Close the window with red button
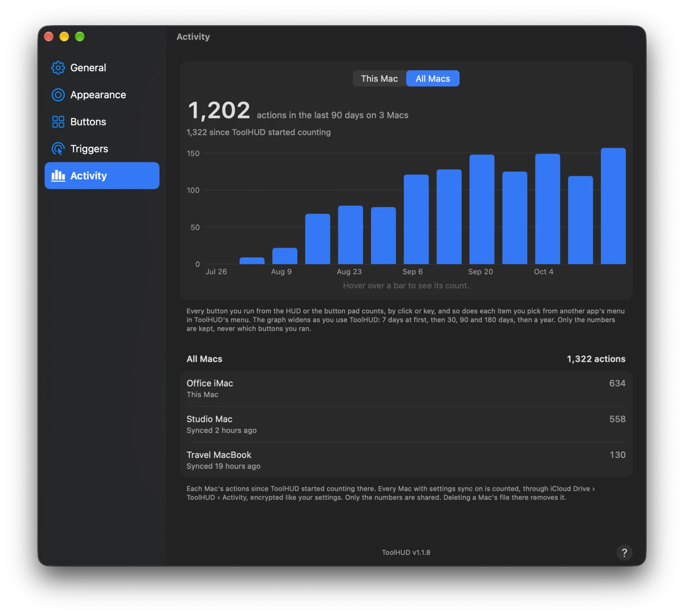Image resolution: width=684 pixels, height=616 pixels. pyautogui.click(x=49, y=37)
